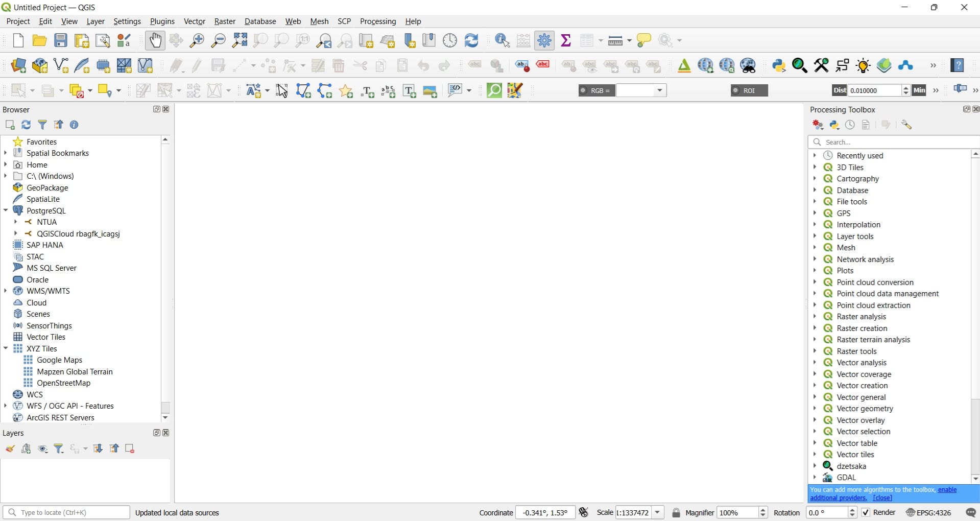Viewport: 980px width, 521px height.
Task: Click the OSM place search icon
Action: tap(494, 90)
